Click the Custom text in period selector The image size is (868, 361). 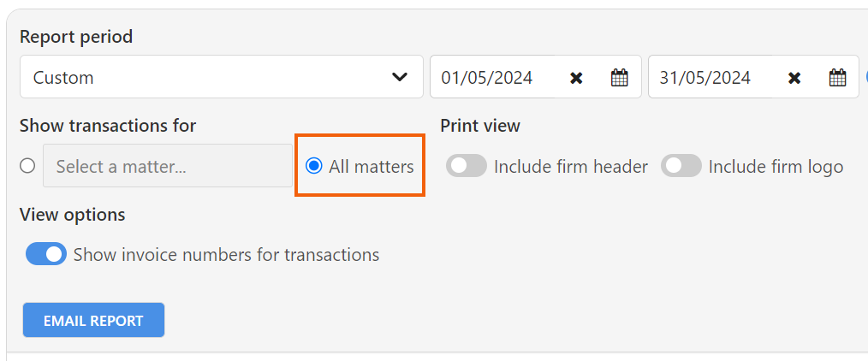point(63,77)
